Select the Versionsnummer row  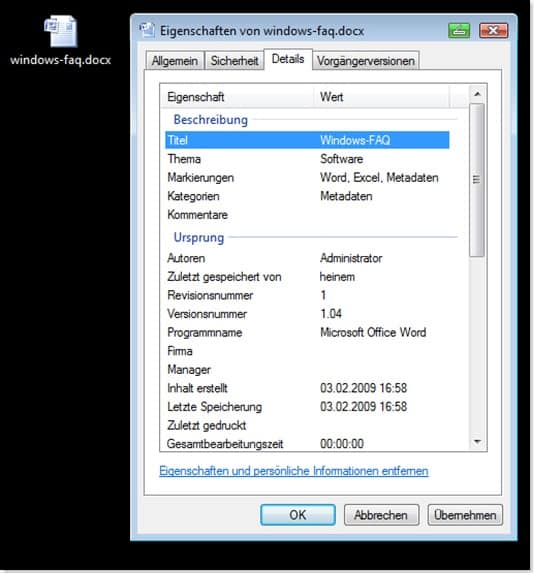click(307, 314)
